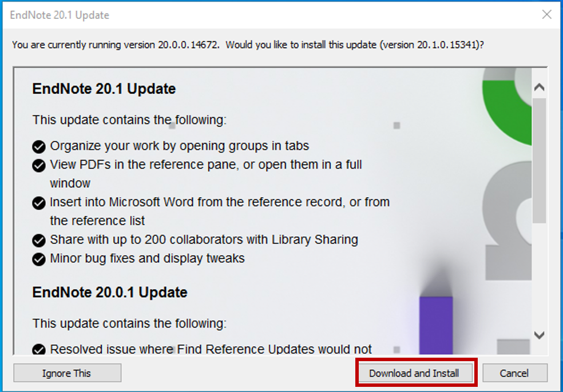Click the checkmark beside "Organize your work by opening groups in tabs"

click(38, 146)
